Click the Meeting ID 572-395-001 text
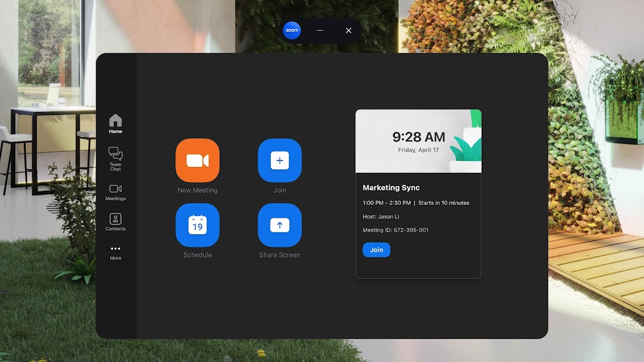 [x=395, y=231]
